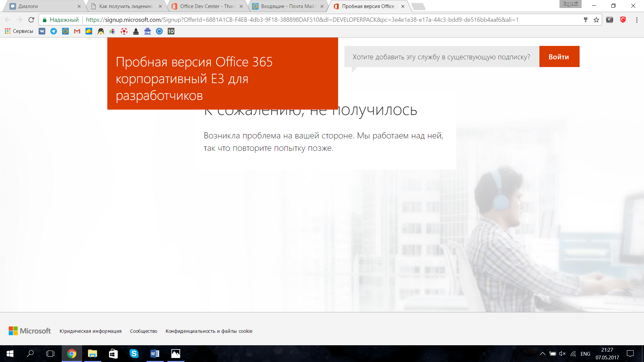Open the Photos app on the taskbar
Viewport: 644px width, 362px height.
coord(176,354)
